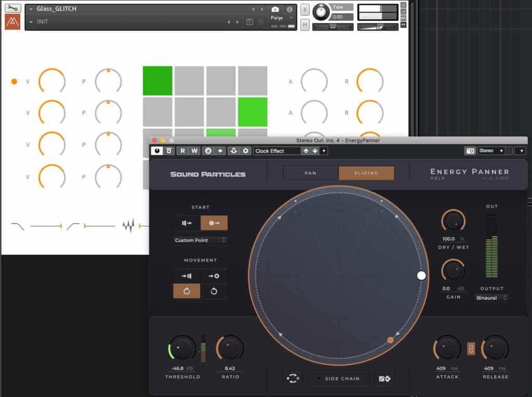This screenshot has height=397, width=532.
Task: Open preset management dropdown after Clock Effect
Action: click(x=324, y=151)
